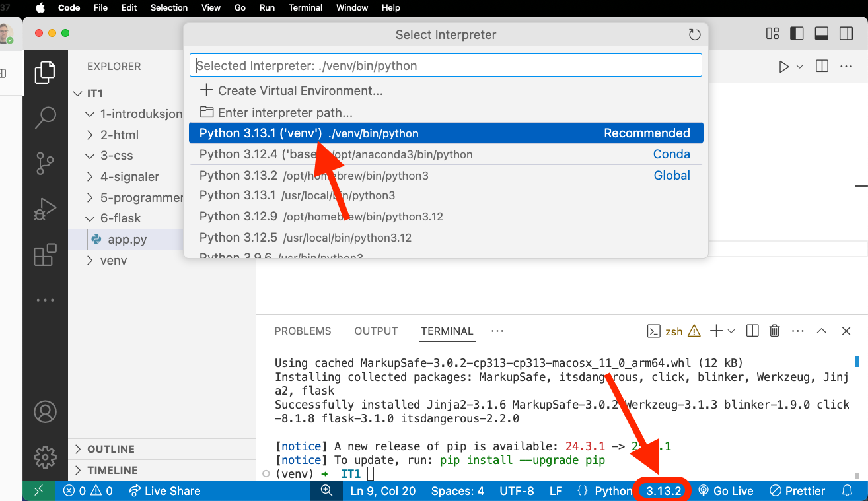Toggle the primary side bar layout button

coord(797,34)
